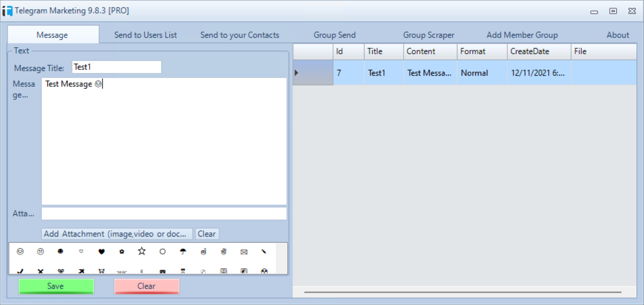This screenshot has width=644, height=305.
Task: Open the Send to Users List tab
Action: point(145,35)
